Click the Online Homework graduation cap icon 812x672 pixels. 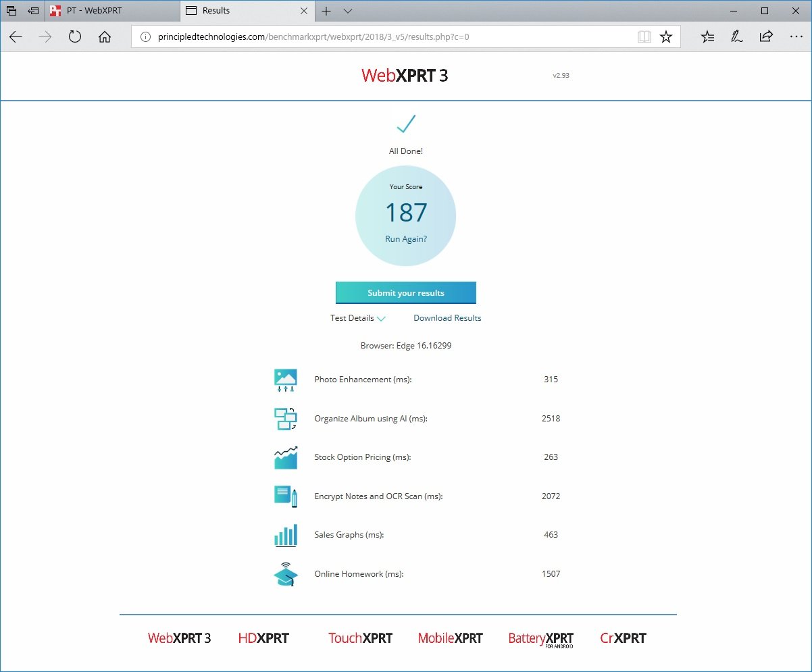coord(286,574)
